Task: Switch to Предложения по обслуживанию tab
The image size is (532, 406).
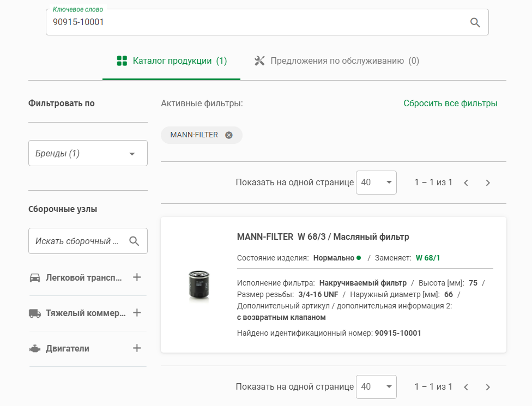Action: pyautogui.click(x=336, y=61)
